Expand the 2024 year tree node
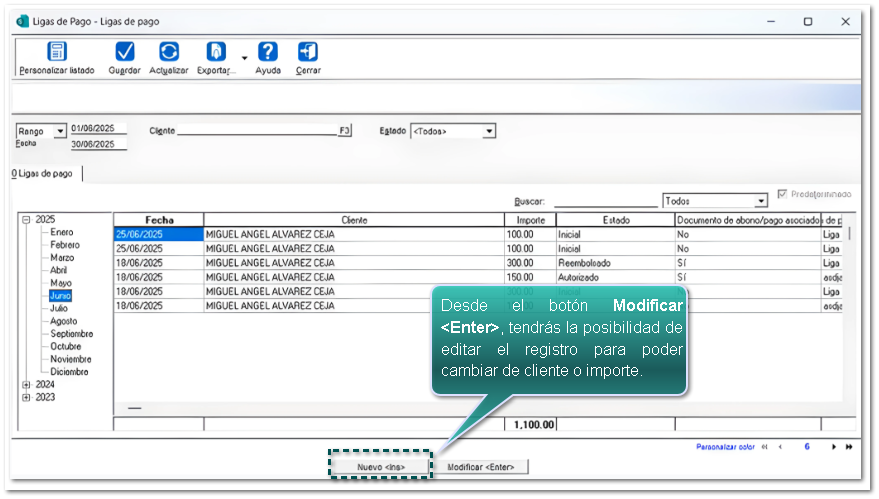 [25, 384]
